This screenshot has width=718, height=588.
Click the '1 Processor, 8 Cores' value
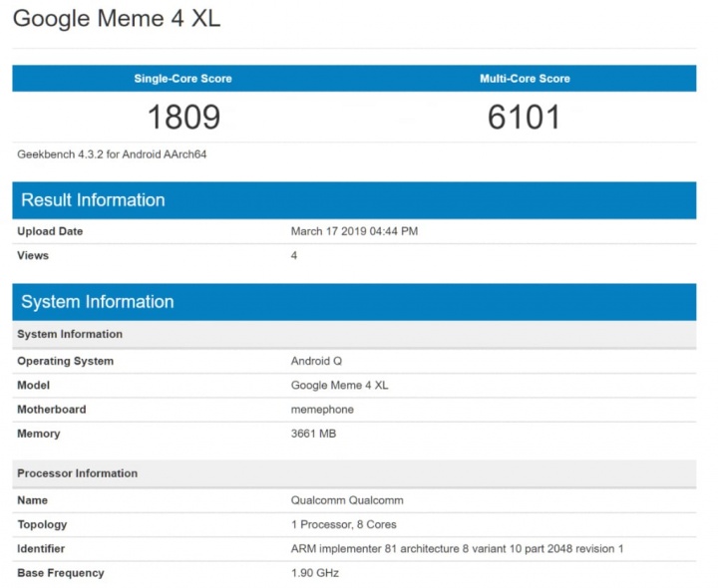[x=344, y=525]
